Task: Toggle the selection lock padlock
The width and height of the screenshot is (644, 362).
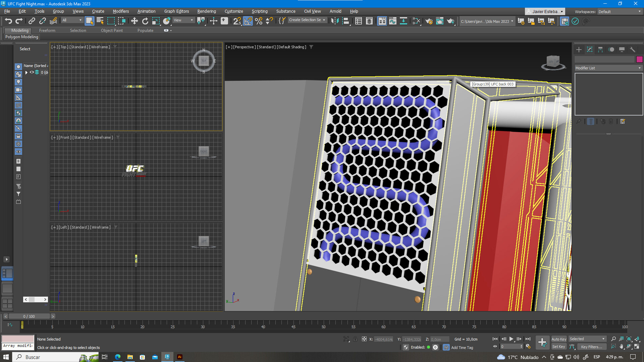Action: 355,339
